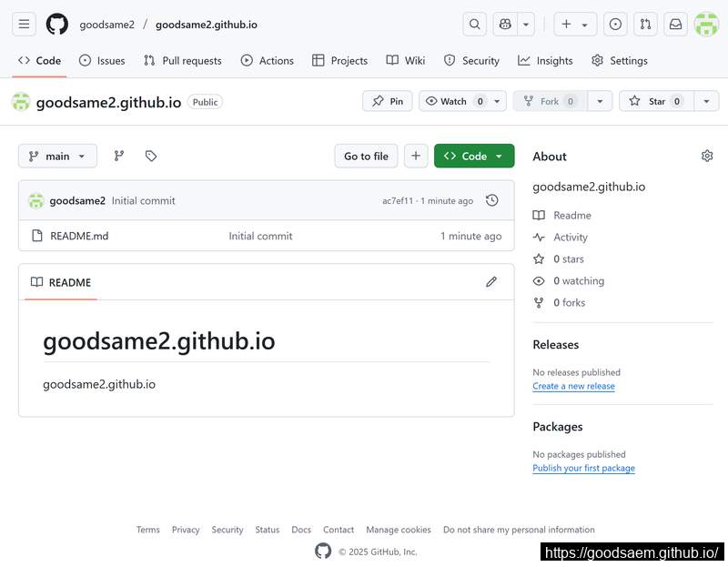
Task: Click the README.md file icon
Action: [x=36, y=236]
